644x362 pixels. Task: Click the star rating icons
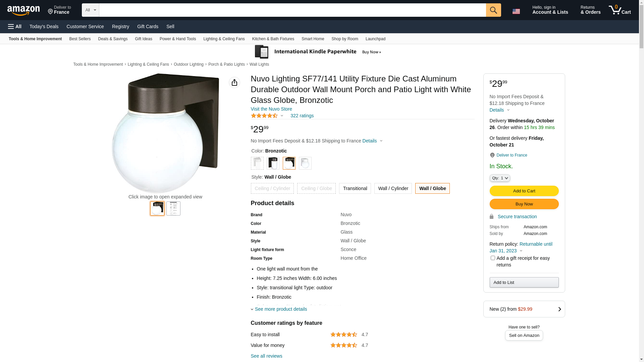tap(264, 116)
